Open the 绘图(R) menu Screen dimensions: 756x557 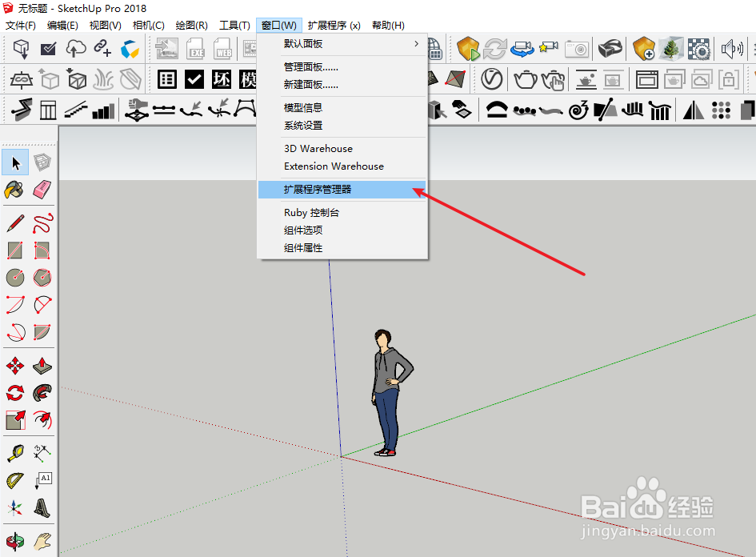click(192, 26)
